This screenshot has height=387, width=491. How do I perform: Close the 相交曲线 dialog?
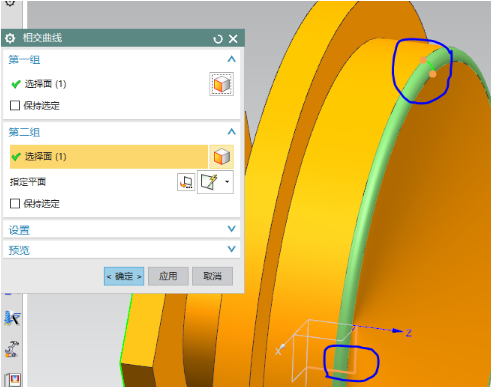point(233,39)
